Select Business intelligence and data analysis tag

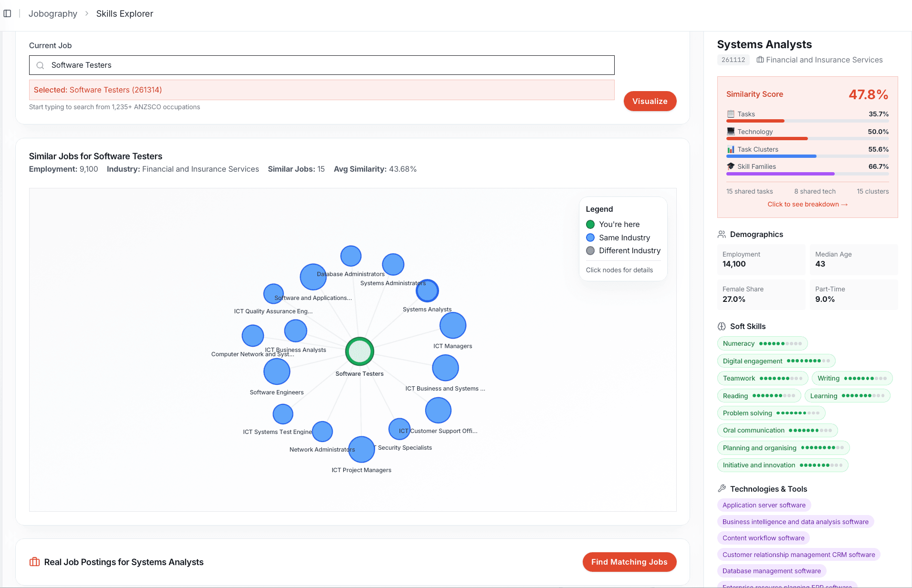coord(795,522)
